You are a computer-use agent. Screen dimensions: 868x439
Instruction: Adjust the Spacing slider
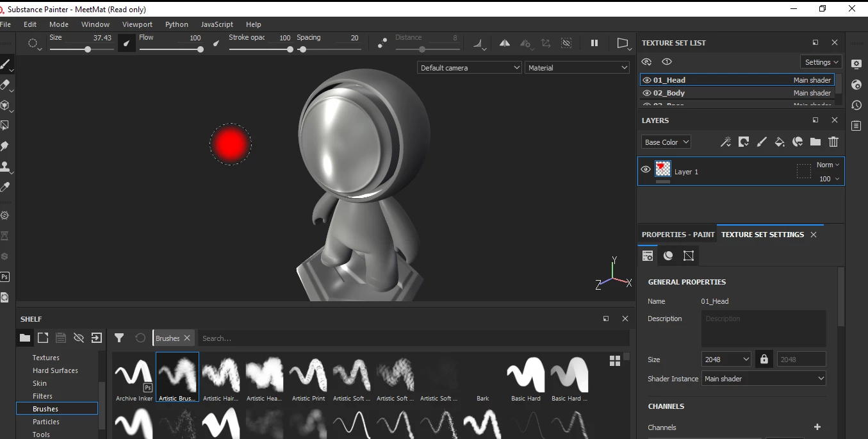329,49
